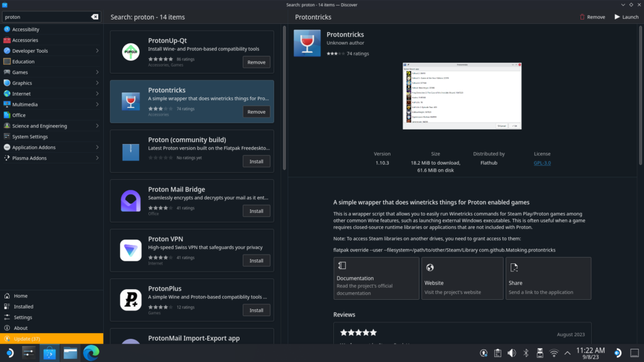Install Proton Mail Bridge
This screenshot has width=644, height=362.
click(257, 211)
